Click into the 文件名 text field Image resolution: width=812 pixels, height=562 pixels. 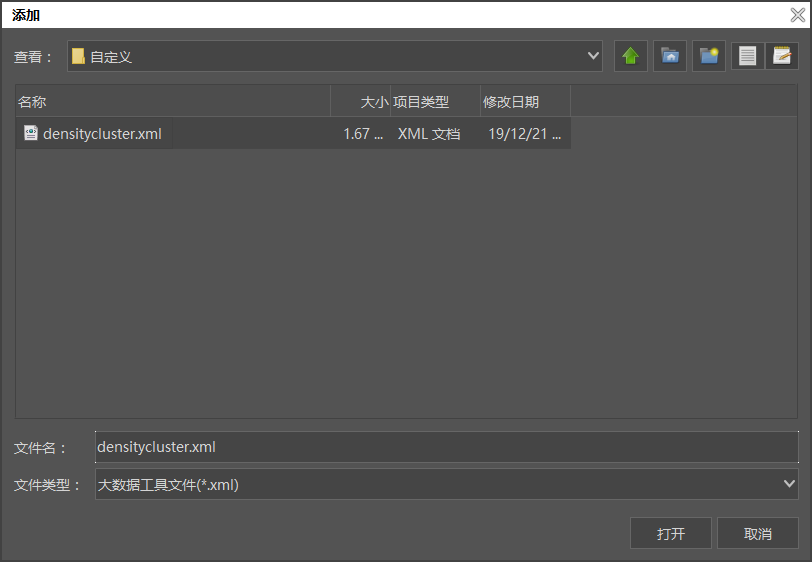(446, 447)
